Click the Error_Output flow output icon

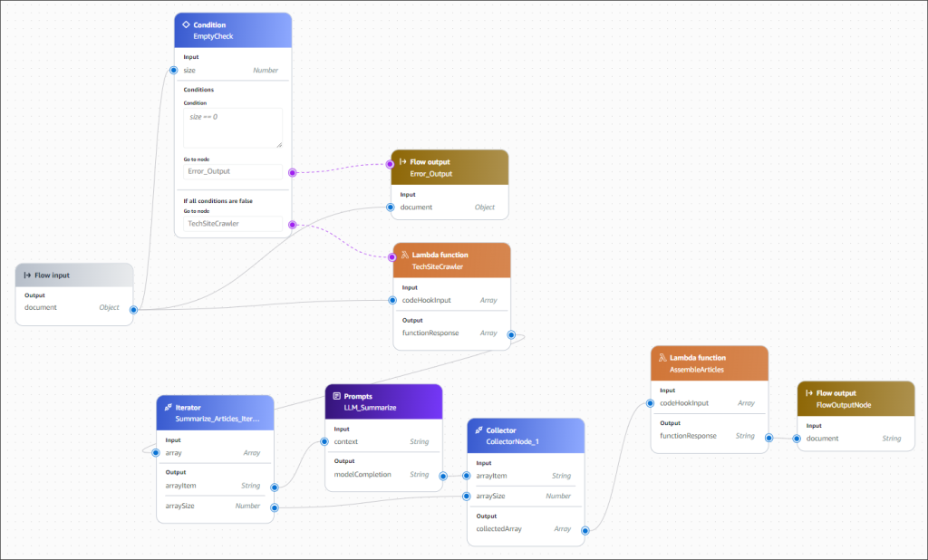click(402, 161)
